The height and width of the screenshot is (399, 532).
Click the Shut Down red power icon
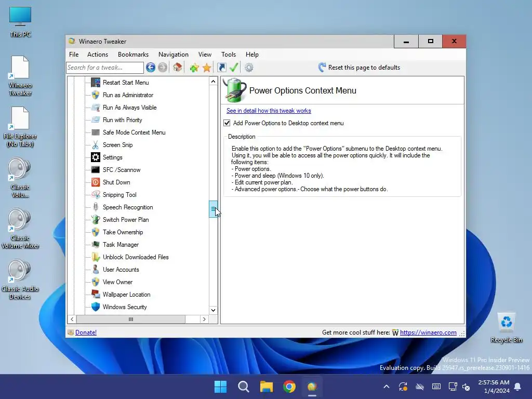(x=96, y=182)
